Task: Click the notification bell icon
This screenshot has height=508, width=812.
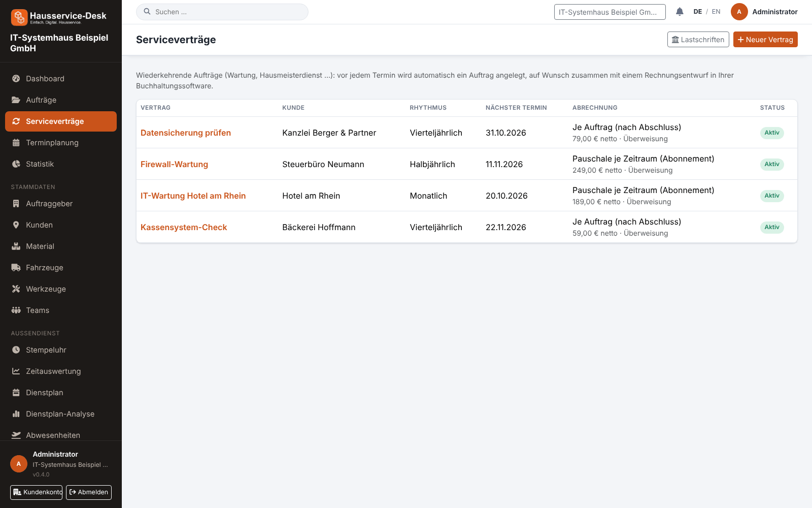Action: click(680, 12)
